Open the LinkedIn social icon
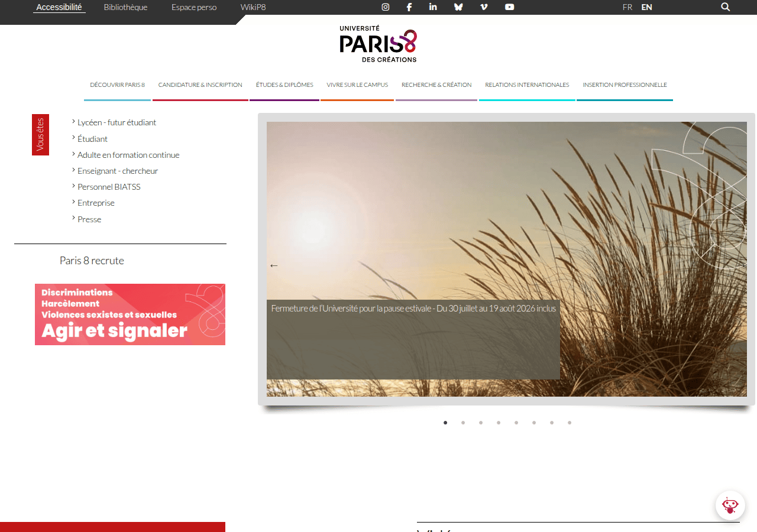The height and width of the screenshot is (532, 757). 433,7
